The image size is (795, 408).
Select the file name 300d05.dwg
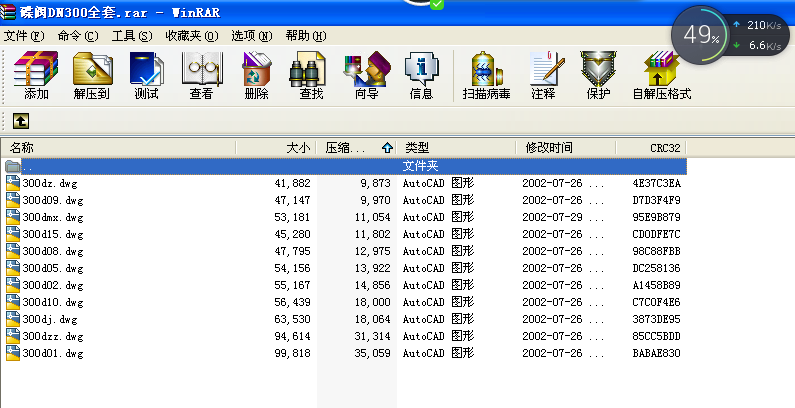53,268
